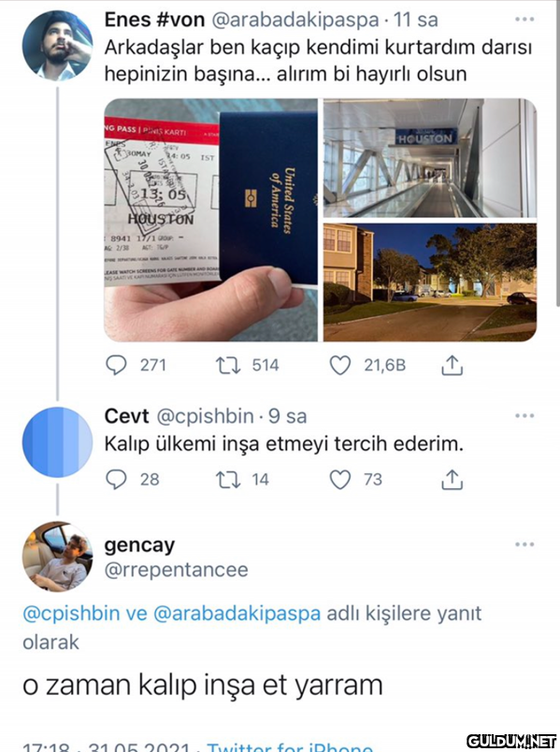The width and height of the screenshot is (560, 752).
Task: View boarding pass and passport photo
Action: pyautogui.click(x=211, y=220)
